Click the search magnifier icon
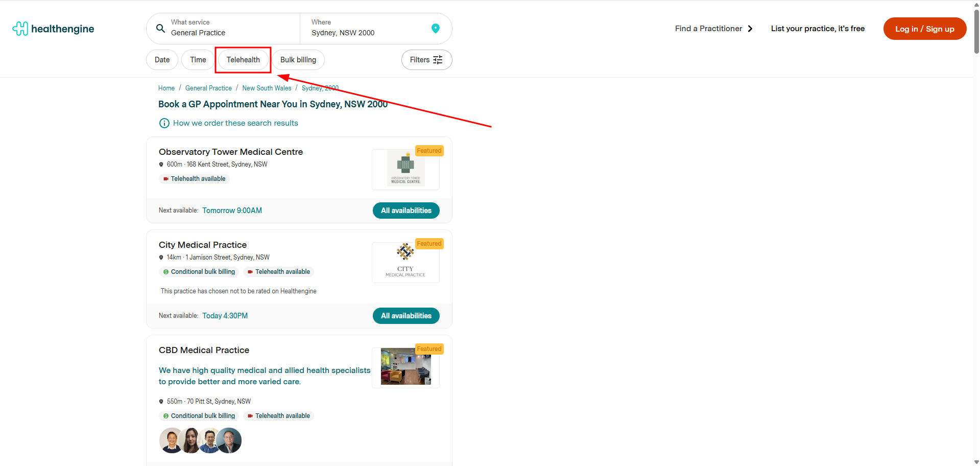This screenshot has width=980, height=466. tap(160, 29)
